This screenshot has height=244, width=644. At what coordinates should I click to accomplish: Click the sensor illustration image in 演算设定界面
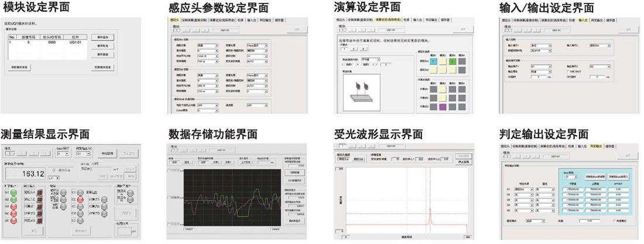(x=361, y=92)
